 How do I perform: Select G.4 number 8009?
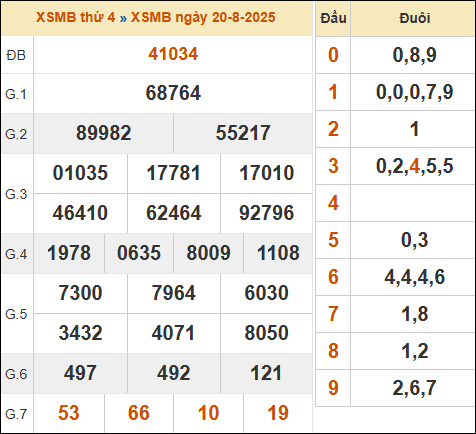pyautogui.click(x=208, y=253)
